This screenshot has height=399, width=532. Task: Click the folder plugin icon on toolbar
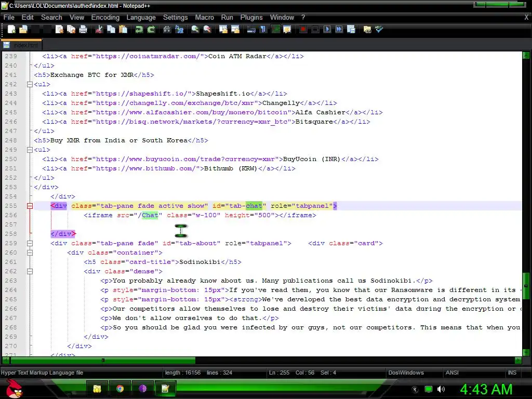(367, 30)
